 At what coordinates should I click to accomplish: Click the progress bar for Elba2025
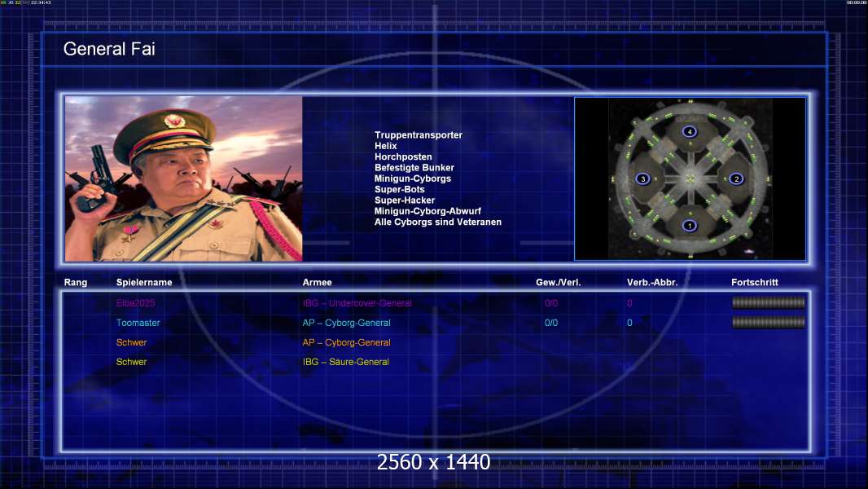pyautogui.click(x=769, y=302)
